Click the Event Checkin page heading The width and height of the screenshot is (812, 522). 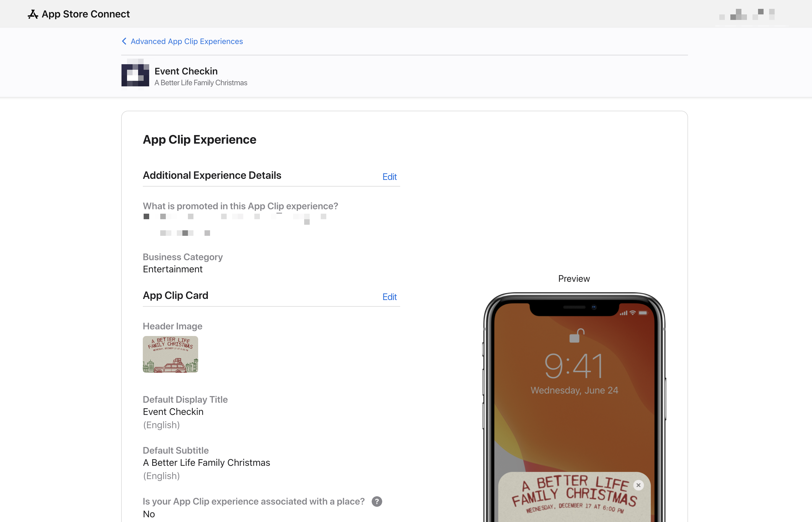[x=186, y=71]
